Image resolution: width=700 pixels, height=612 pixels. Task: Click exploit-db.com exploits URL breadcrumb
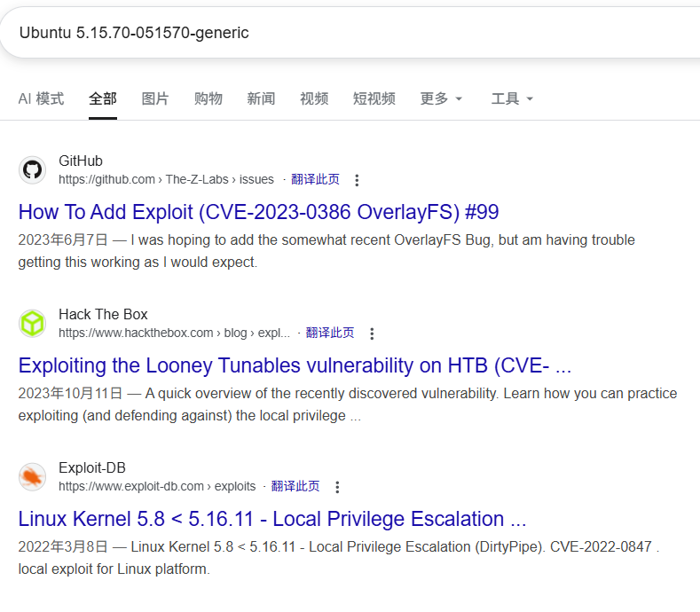tap(157, 487)
